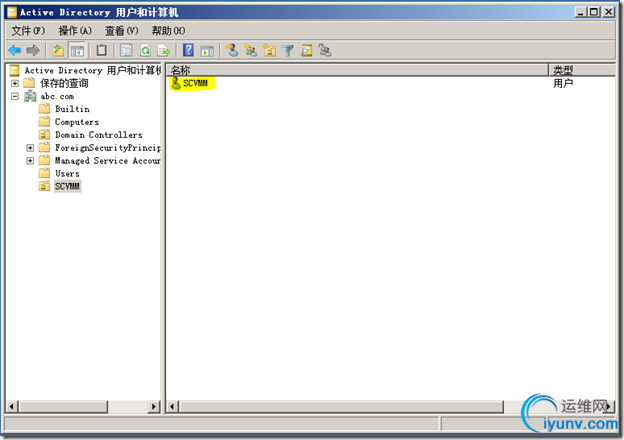The image size is (624, 440).
Task: Click the 名称 column header
Action: point(357,70)
